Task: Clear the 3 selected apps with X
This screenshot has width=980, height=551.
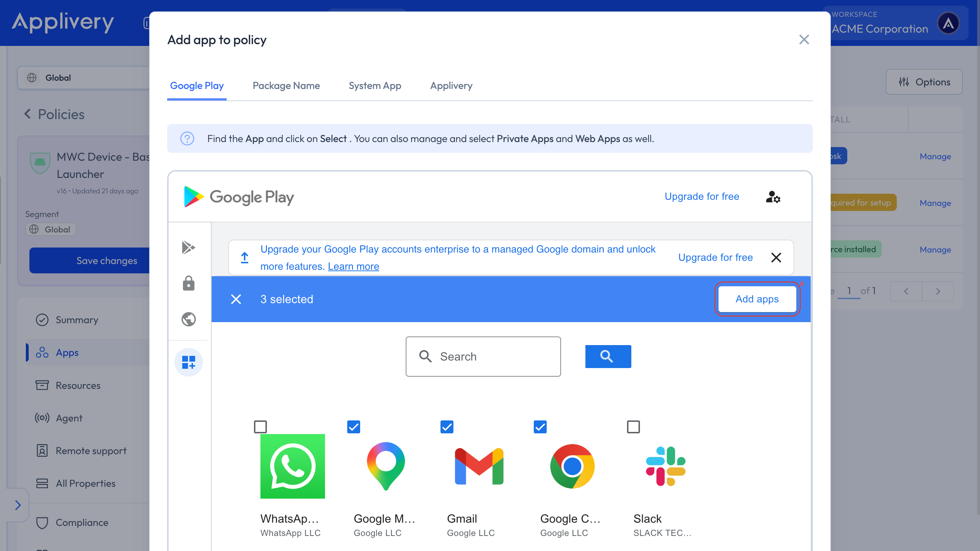Action: (236, 299)
